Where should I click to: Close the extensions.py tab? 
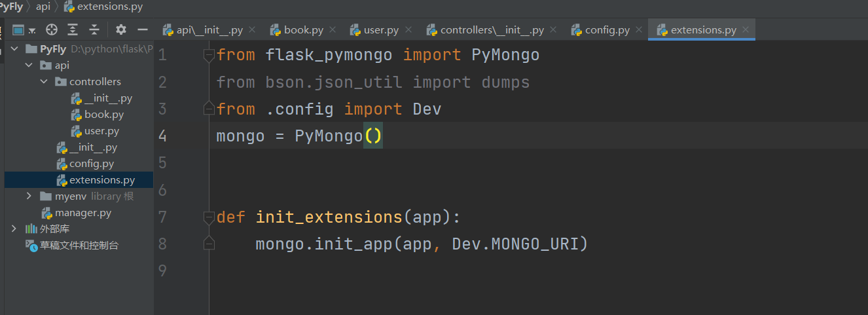point(746,30)
